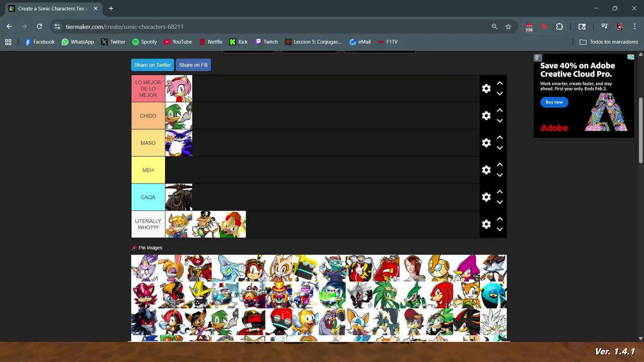Open settings gear for MASO tier
Screen dimensions: 644x362
486,143
